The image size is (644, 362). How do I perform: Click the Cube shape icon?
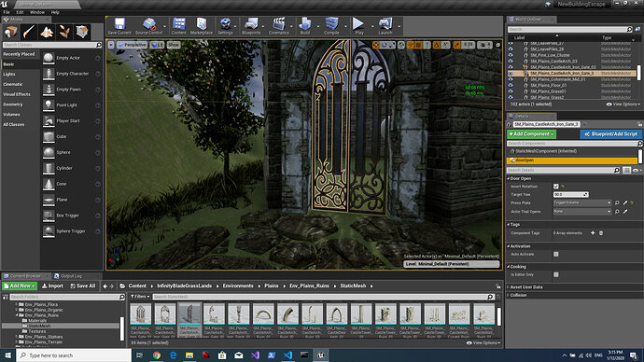click(x=49, y=136)
